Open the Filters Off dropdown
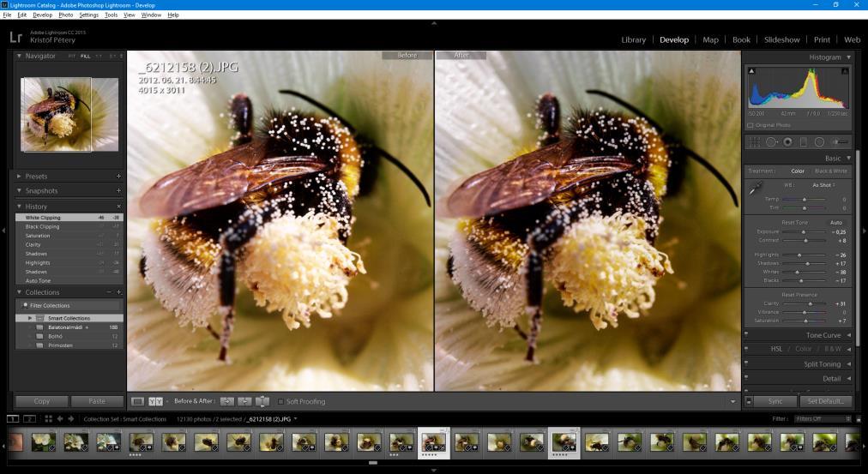 point(822,418)
